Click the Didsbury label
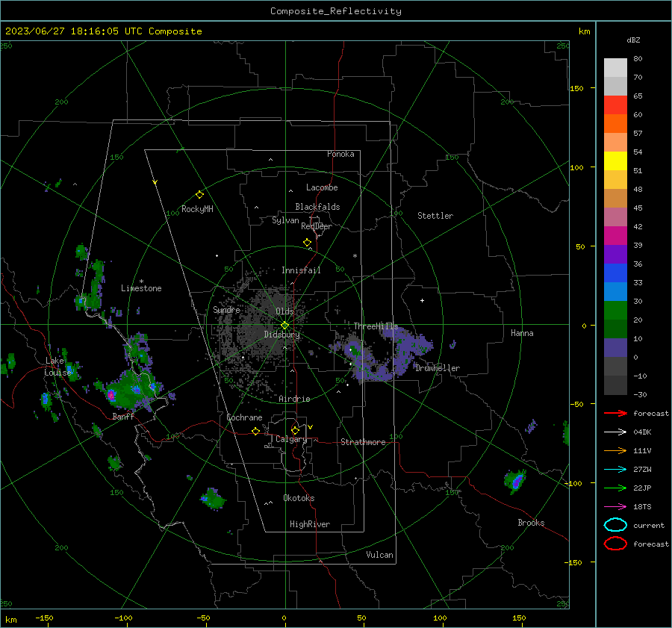The width and height of the screenshot is (672, 628). pyautogui.click(x=282, y=335)
